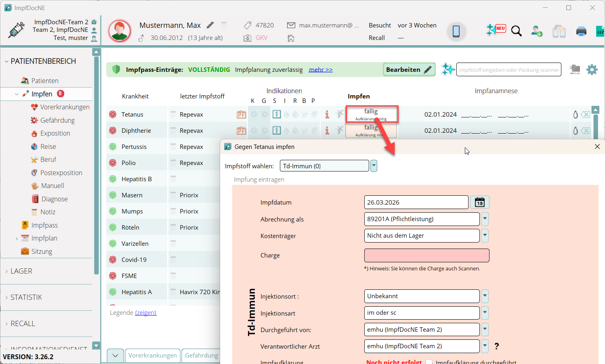605x364 pixels.
Task: Open the Abrechnung als dropdown
Action: pos(485,219)
